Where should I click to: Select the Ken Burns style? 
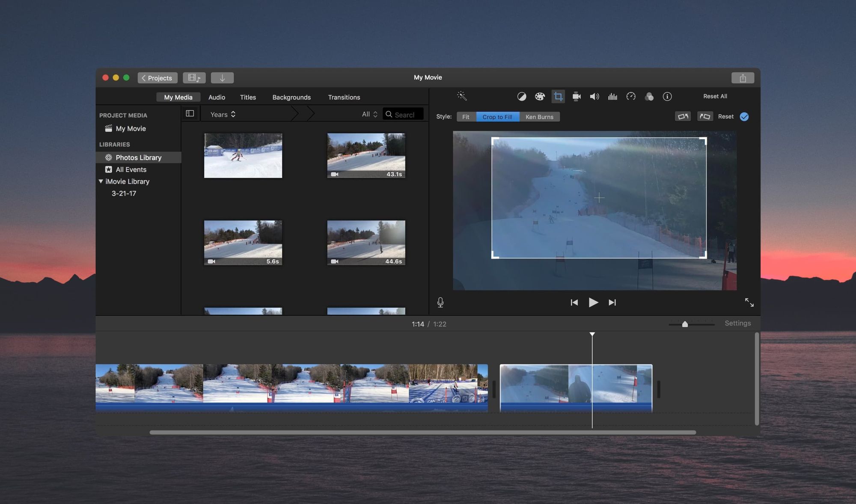click(x=539, y=117)
